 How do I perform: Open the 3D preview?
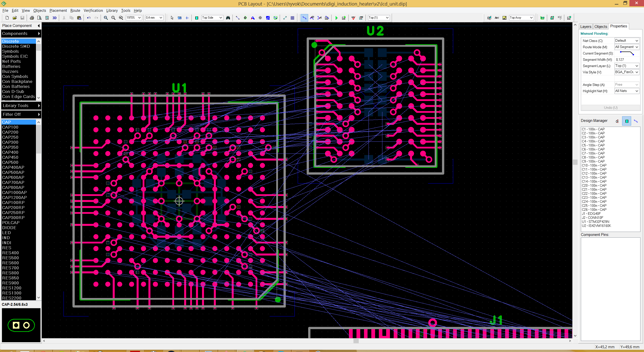pos(54,18)
